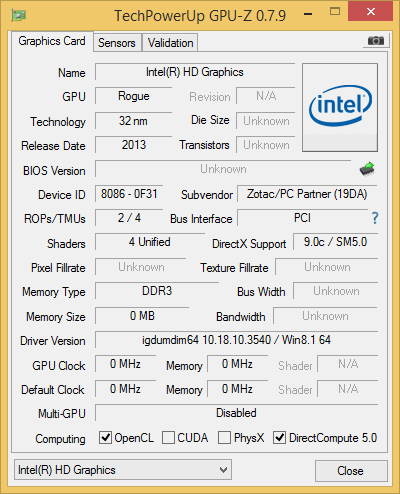Click the TechPowerUp GPU-Z 0.7.9 title
The image size is (400, 494).
click(x=200, y=15)
